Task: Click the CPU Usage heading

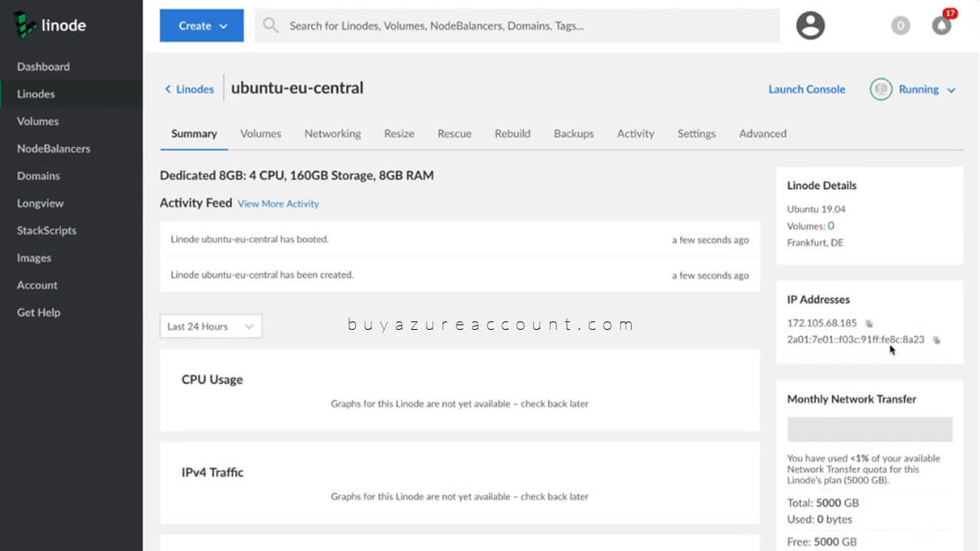Action: tap(212, 380)
